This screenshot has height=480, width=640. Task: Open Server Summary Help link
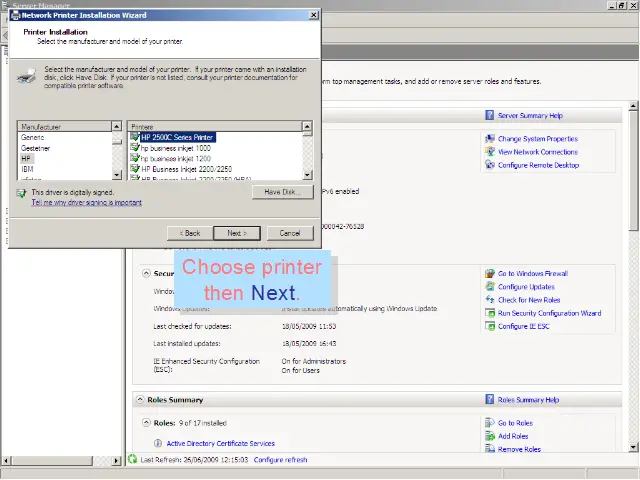530,116
